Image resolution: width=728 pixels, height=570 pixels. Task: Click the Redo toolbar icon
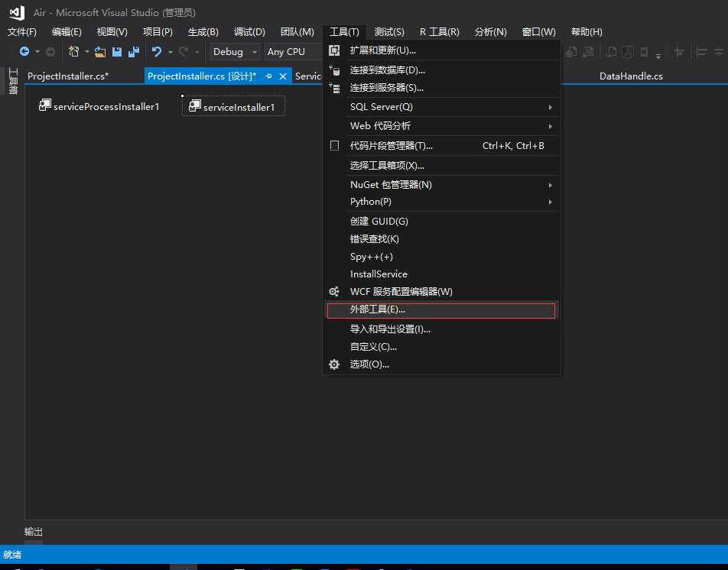(184, 51)
